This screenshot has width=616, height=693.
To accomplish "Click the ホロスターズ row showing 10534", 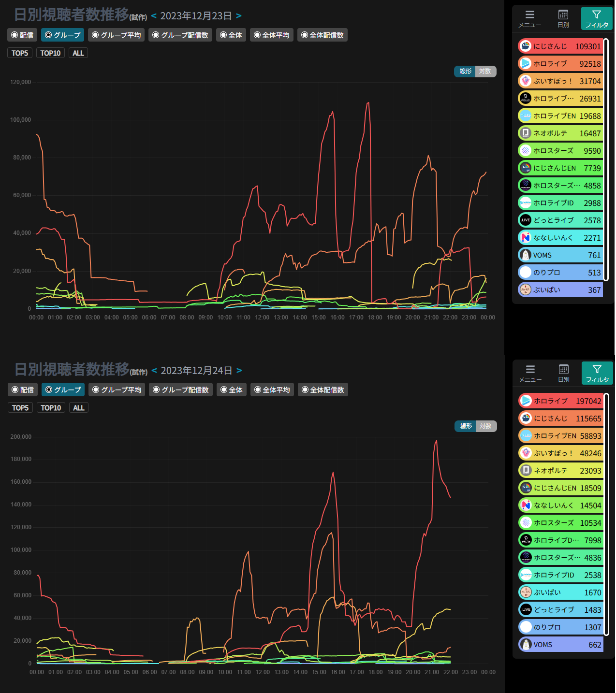I will pyautogui.click(x=561, y=522).
